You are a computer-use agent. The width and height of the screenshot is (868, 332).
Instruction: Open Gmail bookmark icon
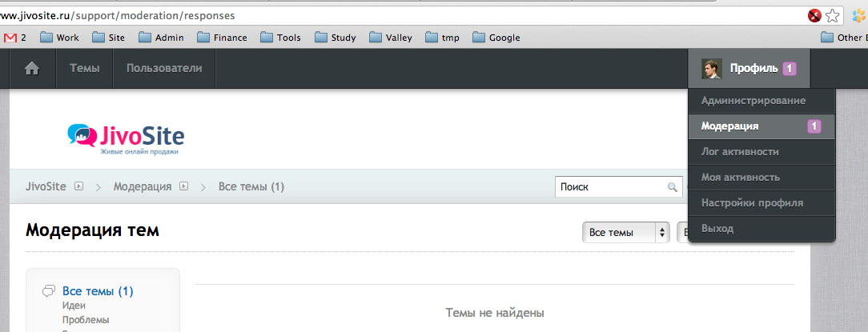point(10,38)
